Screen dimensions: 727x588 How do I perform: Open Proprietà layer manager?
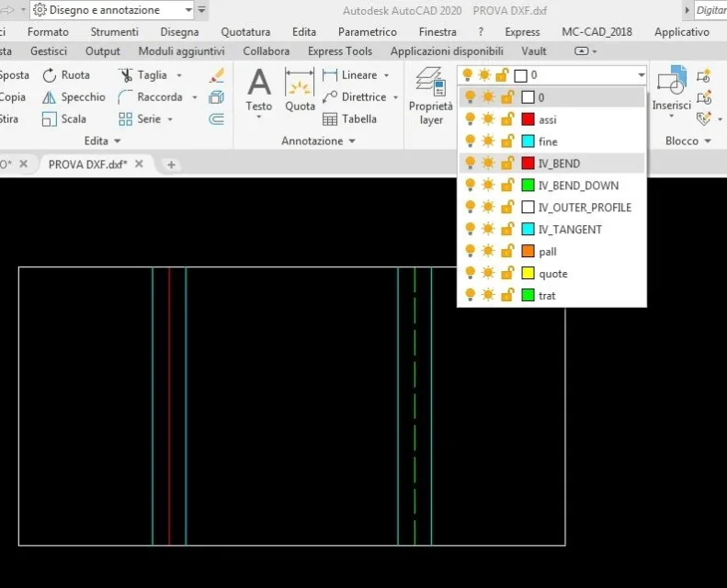tap(431, 96)
